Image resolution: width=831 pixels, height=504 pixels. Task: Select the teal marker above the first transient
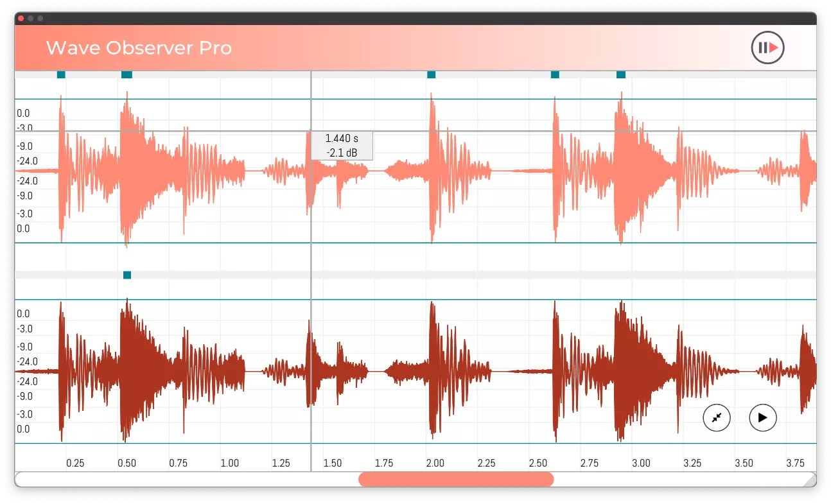coord(61,74)
